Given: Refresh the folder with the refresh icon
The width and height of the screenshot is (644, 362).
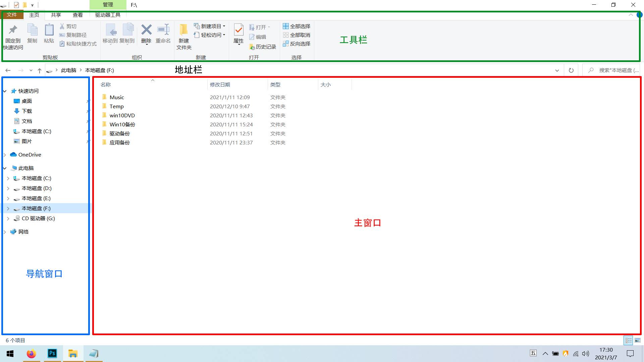Looking at the screenshot, I should coord(571,70).
